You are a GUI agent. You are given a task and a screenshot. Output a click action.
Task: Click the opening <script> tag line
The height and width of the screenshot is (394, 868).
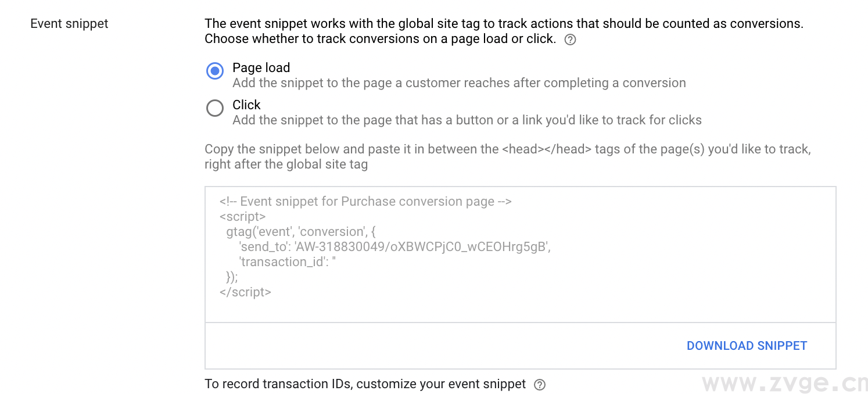[x=242, y=217]
